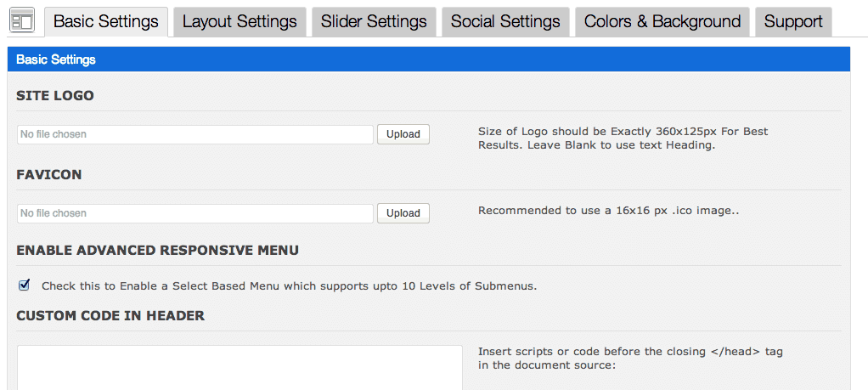
Task: Click the theme options layout icon
Action: (23, 21)
